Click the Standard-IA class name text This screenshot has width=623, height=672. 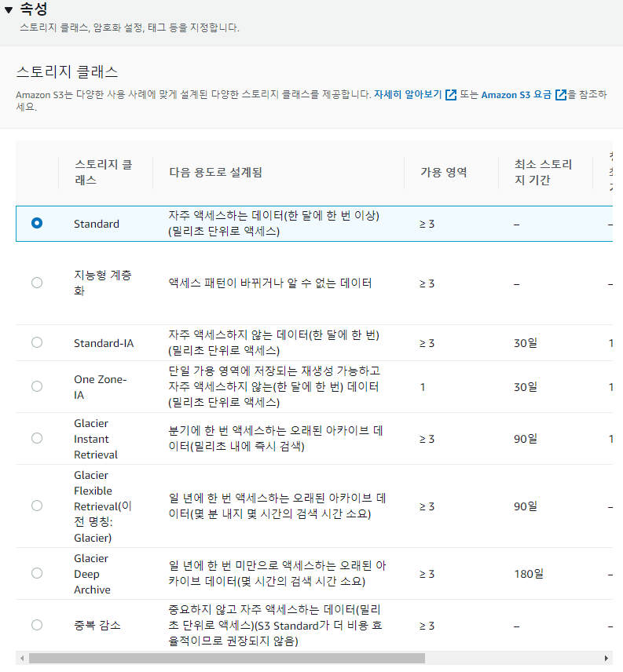click(104, 343)
